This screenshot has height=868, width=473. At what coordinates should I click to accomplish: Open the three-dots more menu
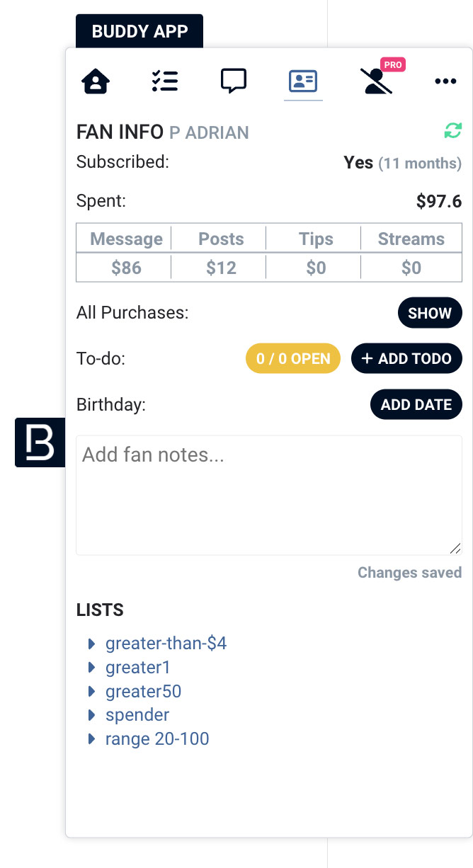(445, 81)
